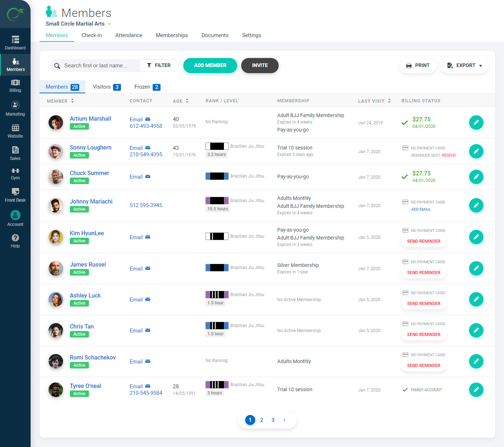Send reminder to Romi Schachekov
504x447 pixels.
click(x=424, y=366)
